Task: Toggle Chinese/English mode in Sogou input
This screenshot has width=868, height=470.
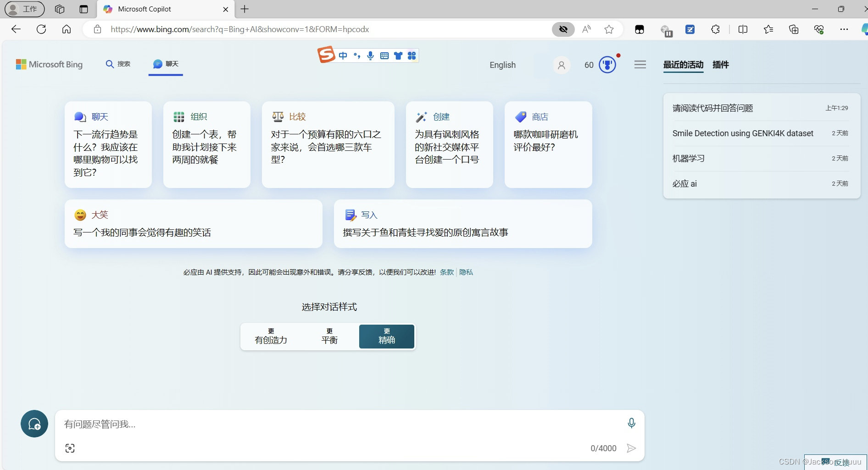Action: pyautogui.click(x=344, y=55)
